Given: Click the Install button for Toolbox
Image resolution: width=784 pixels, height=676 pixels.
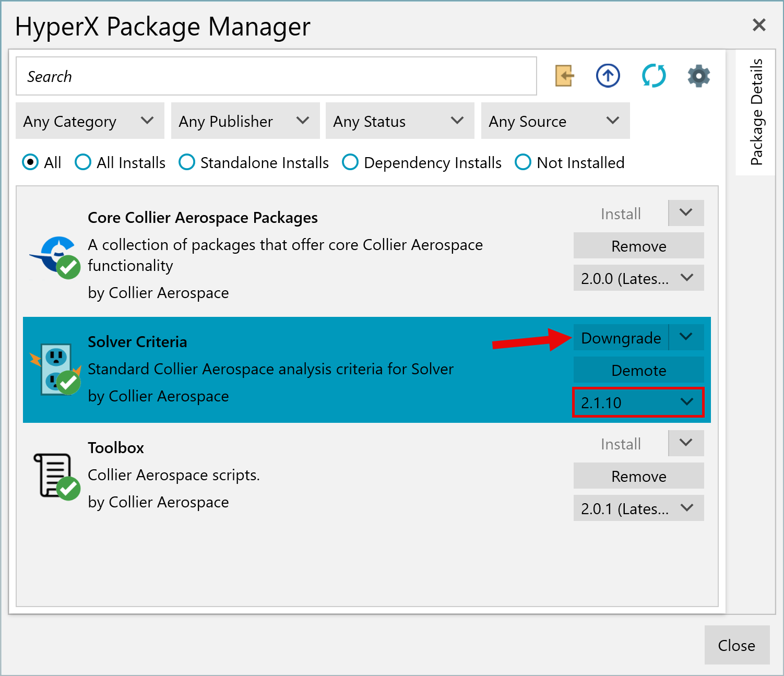Looking at the screenshot, I should point(621,443).
